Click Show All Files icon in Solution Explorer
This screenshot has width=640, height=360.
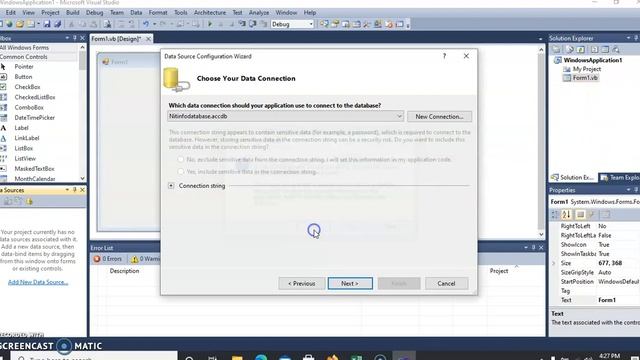pos(570,49)
